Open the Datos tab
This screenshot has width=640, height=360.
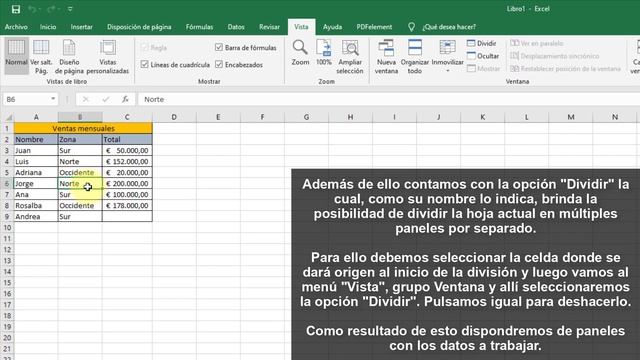[x=236, y=27]
